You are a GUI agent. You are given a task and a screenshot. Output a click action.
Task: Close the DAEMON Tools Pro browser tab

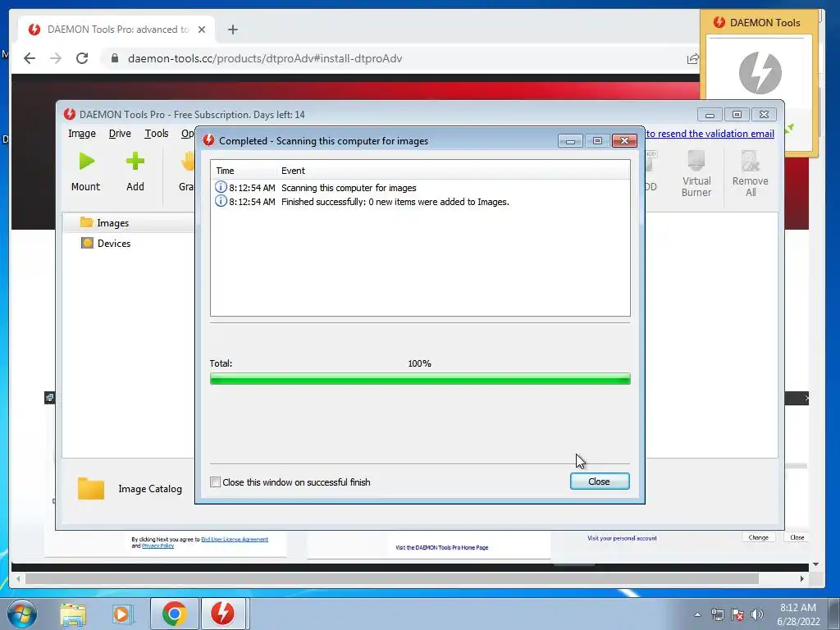pyautogui.click(x=202, y=30)
